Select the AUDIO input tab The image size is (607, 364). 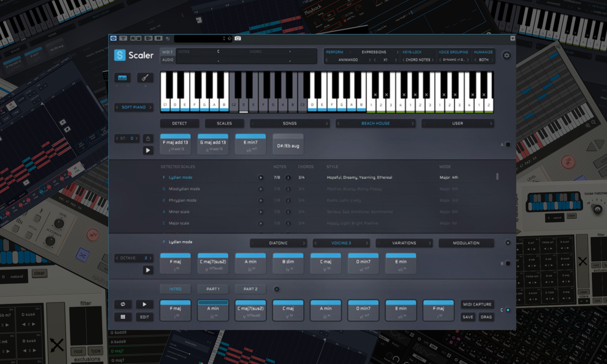[x=168, y=60]
